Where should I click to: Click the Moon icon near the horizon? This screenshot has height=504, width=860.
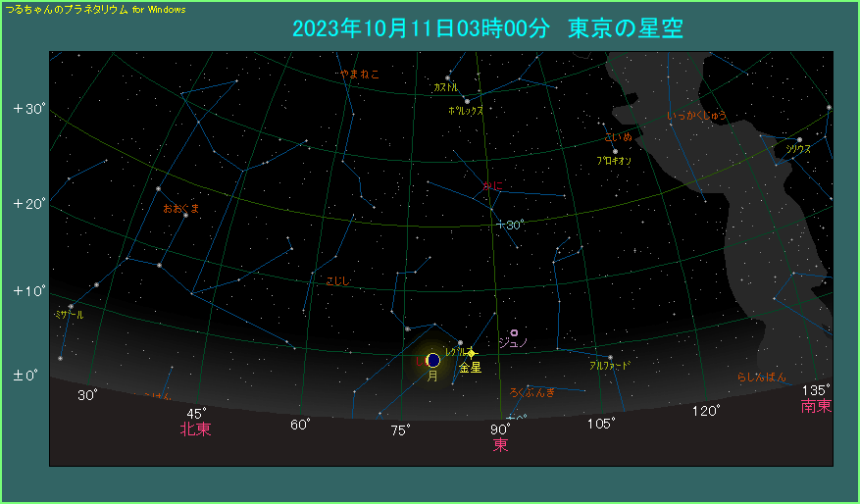[433, 360]
